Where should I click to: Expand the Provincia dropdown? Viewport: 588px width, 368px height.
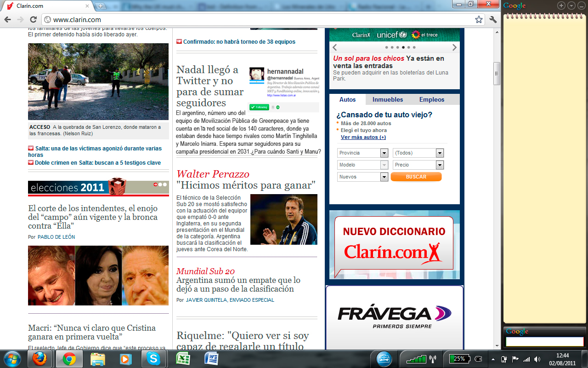point(384,153)
